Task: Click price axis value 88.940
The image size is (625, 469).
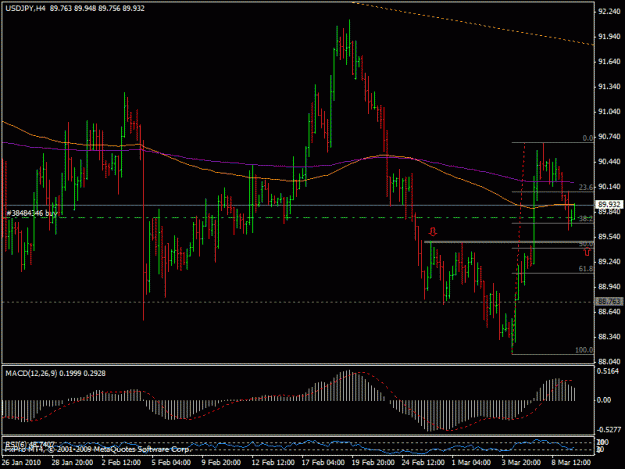Action: [609, 287]
